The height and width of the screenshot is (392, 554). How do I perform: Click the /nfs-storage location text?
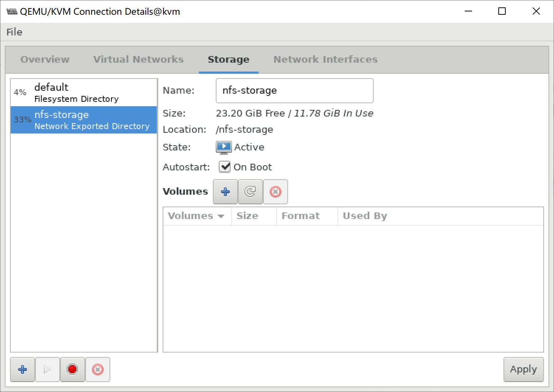tap(245, 130)
